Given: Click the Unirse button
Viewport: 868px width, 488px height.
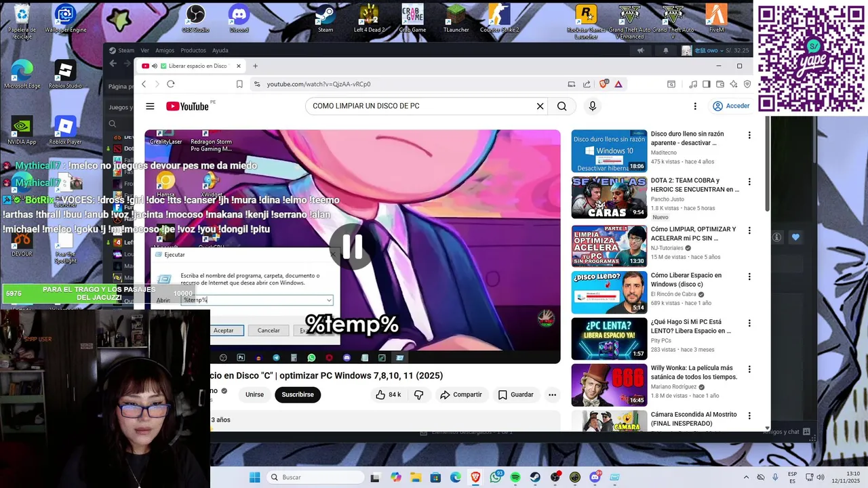Looking at the screenshot, I should point(254,394).
